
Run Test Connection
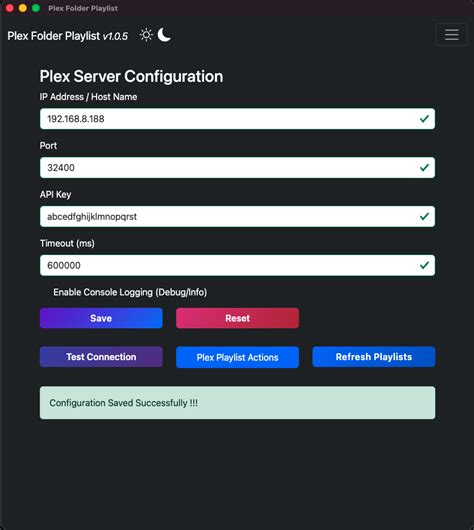[x=101, y=357]
